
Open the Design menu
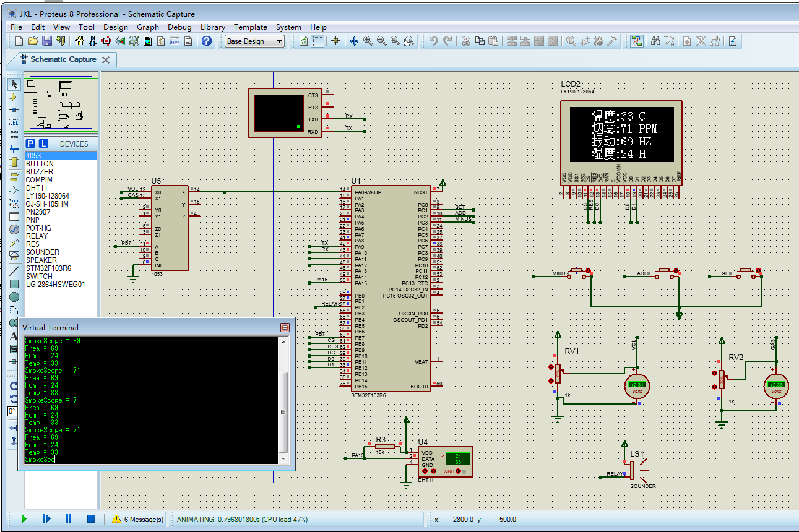click(116, 27)
